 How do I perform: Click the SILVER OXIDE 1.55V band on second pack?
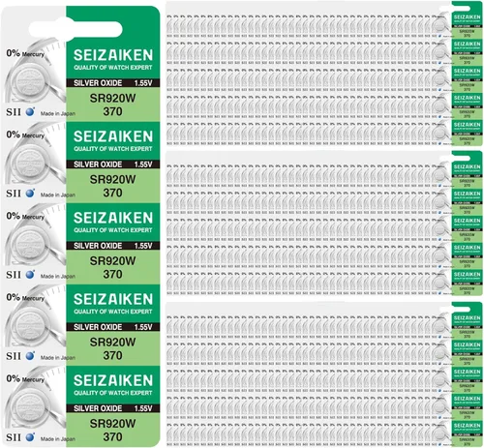click(113, 164)
